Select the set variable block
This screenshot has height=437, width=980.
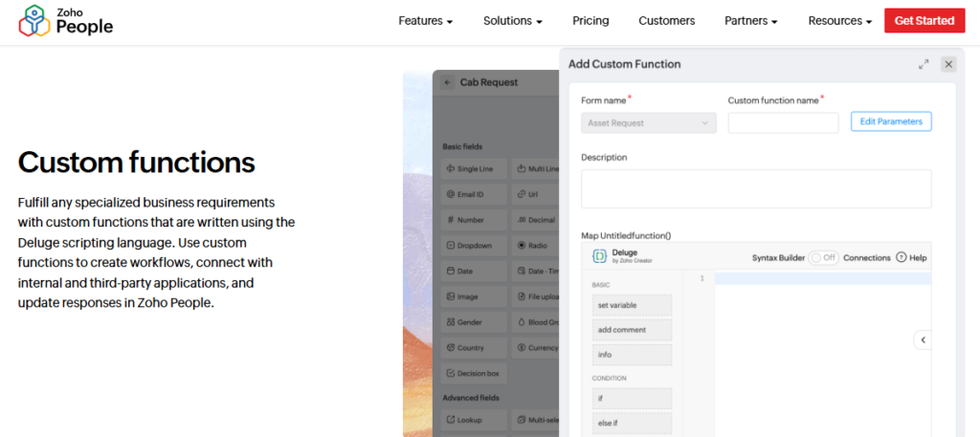coord(632,305)
